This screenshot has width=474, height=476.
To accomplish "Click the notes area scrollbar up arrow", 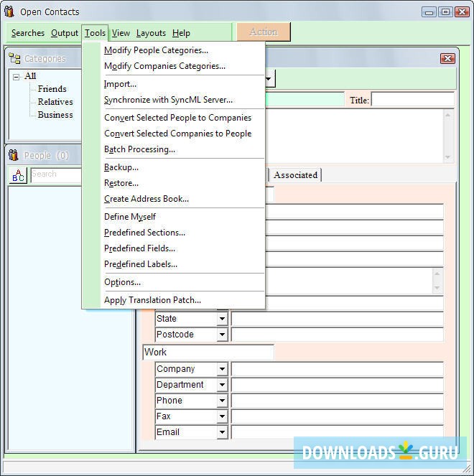I will (447, 115).
